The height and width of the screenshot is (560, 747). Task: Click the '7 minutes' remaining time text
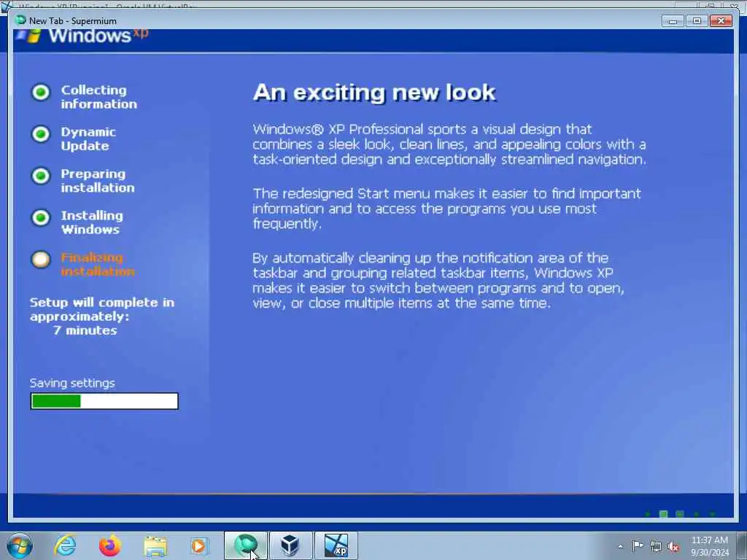coord(85,330)
